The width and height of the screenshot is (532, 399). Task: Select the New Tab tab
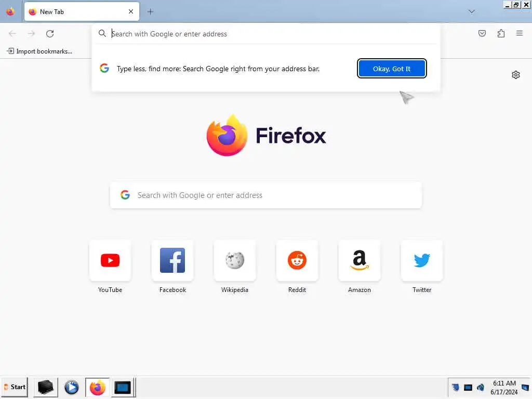click(x=82, y=11)
